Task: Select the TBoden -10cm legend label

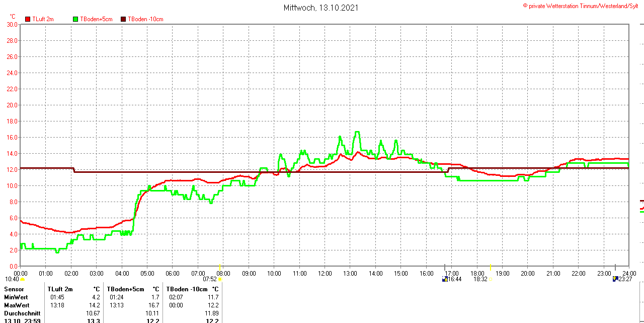Action: [145, 19]
